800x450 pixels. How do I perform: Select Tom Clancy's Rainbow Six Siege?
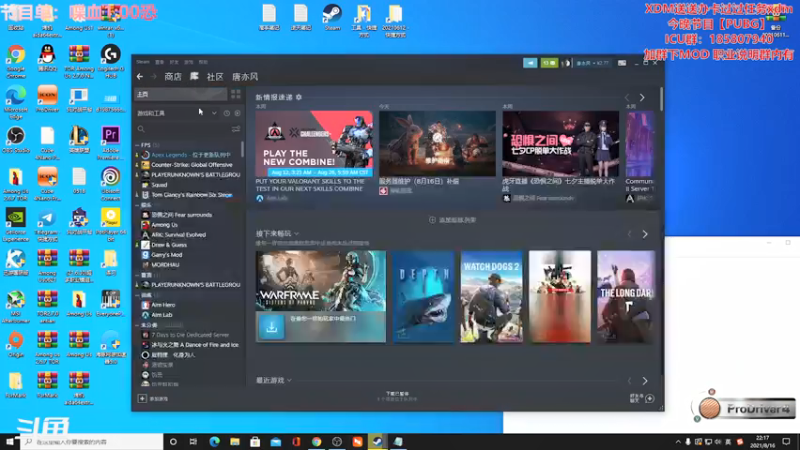[x=190, y=195]
